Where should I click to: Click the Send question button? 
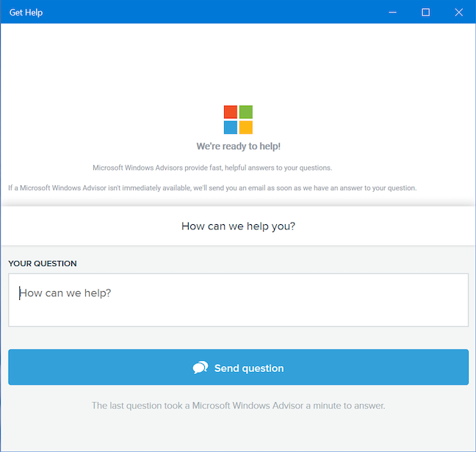(x=238, y=367)
